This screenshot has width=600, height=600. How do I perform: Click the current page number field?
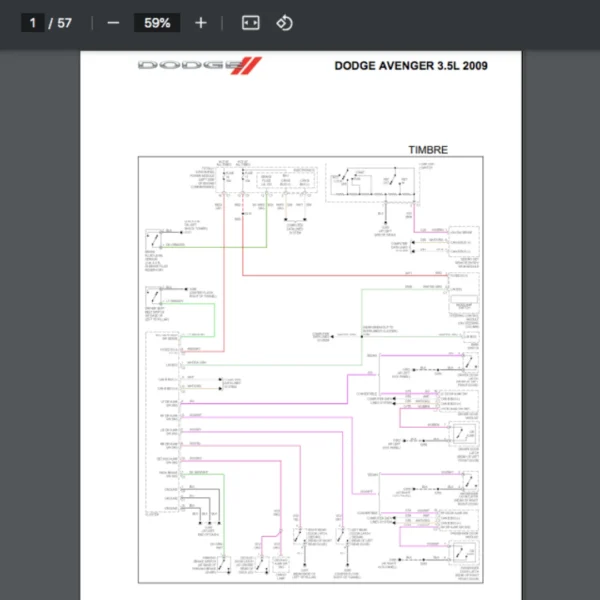point(33,22)
